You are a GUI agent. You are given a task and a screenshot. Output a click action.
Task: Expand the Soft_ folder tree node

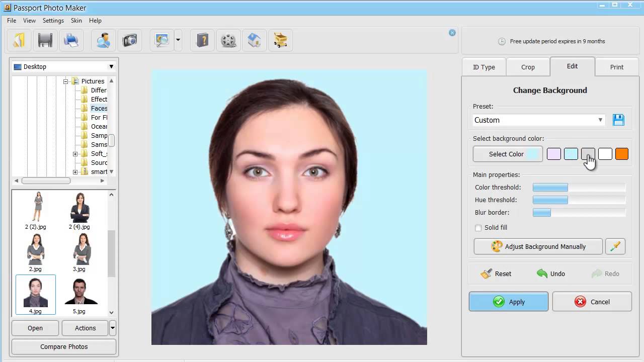point(75,154)
